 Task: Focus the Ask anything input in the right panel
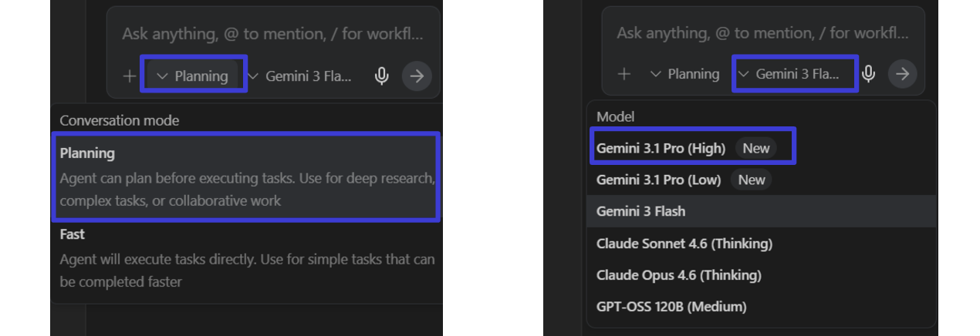click(762, 34)
